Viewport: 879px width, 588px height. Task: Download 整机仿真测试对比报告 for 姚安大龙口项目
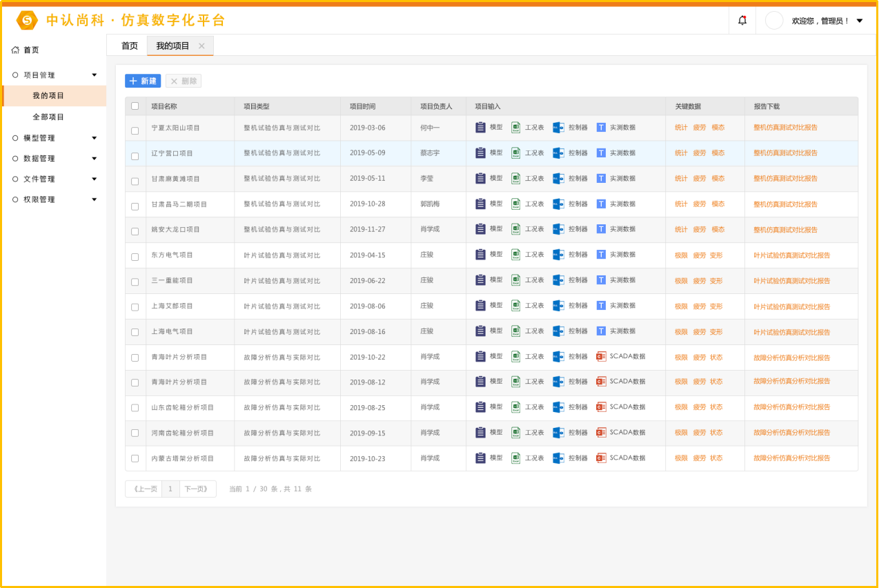[785, 230]
